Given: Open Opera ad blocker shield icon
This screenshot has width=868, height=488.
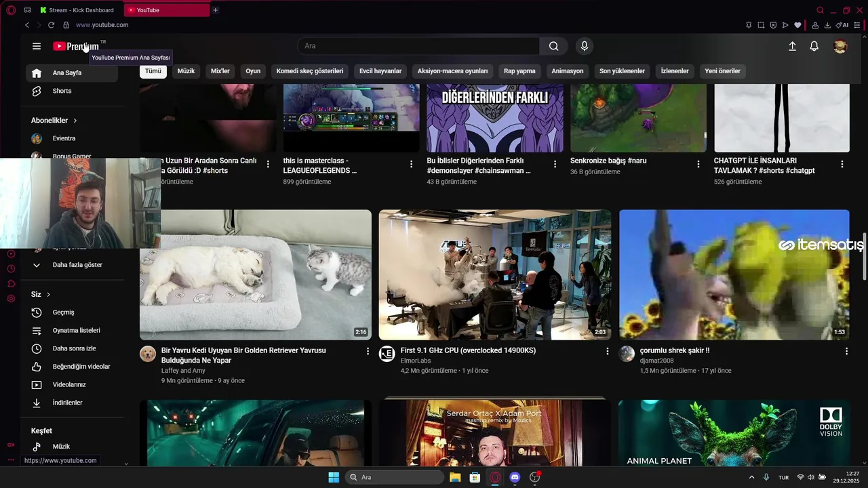Looking at the screenshot, I should (773, 25).
